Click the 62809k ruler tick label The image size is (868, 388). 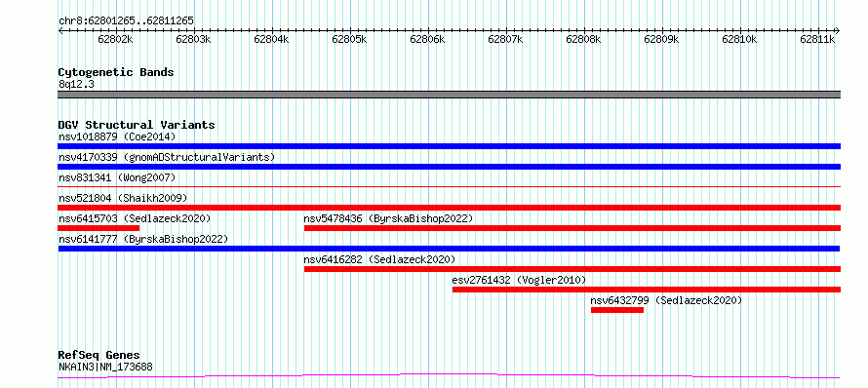coord(661,39)
